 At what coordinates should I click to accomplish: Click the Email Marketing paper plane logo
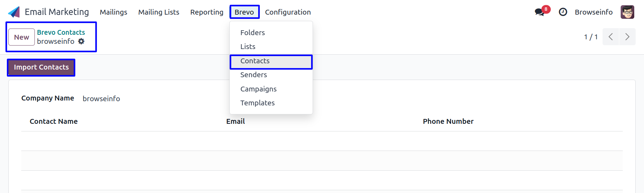click(14, 12)
